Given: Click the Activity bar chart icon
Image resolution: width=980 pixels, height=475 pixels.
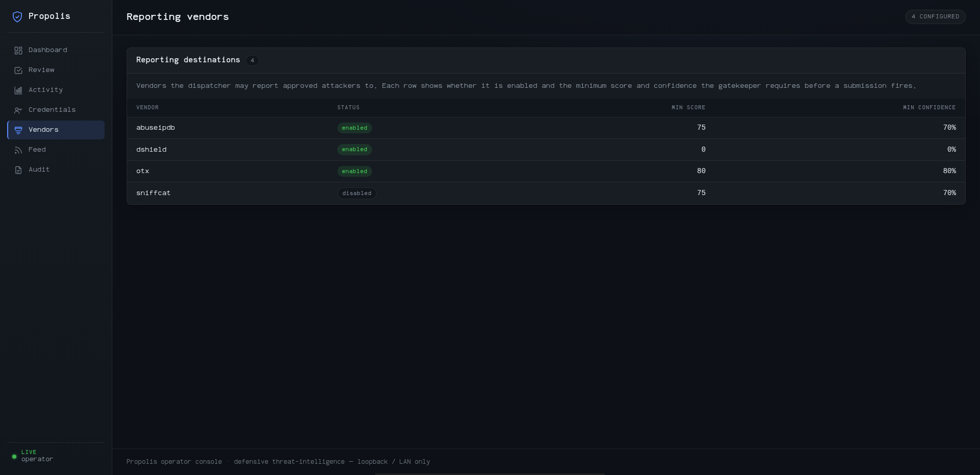Looking at the screenshot, I should pyautogui.click(x=18, y=90).
